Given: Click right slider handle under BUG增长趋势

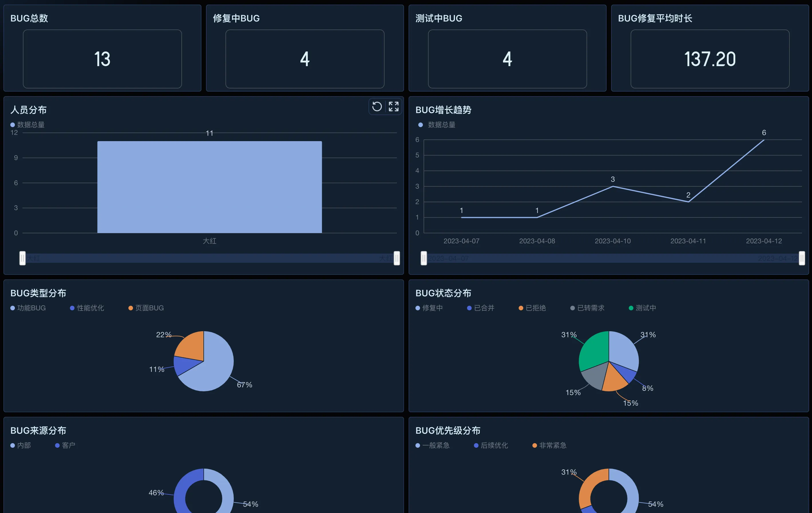Looking at the screenshot, I should (x=801, y=258).
